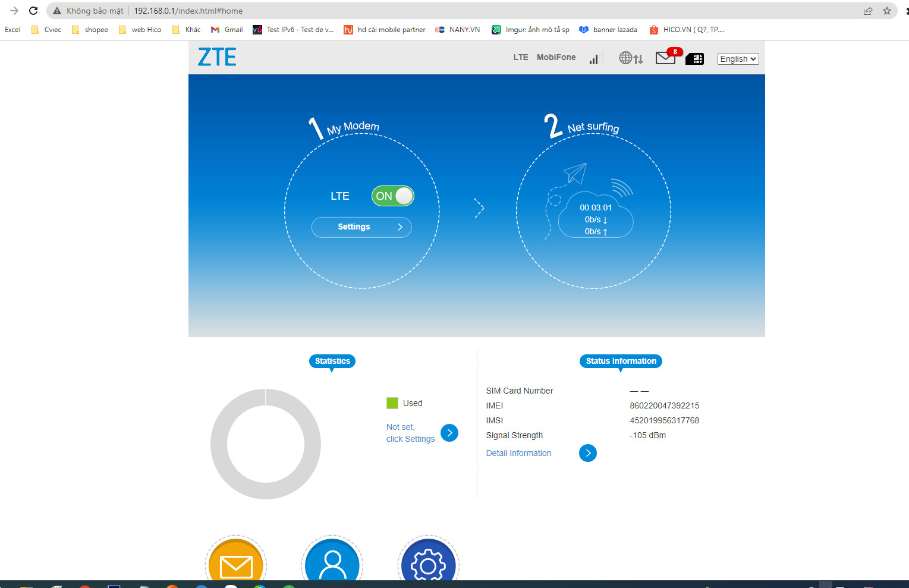Select the Statistics tab label
The height and width of the screenshot is (588, 909).
click(332, 361)
